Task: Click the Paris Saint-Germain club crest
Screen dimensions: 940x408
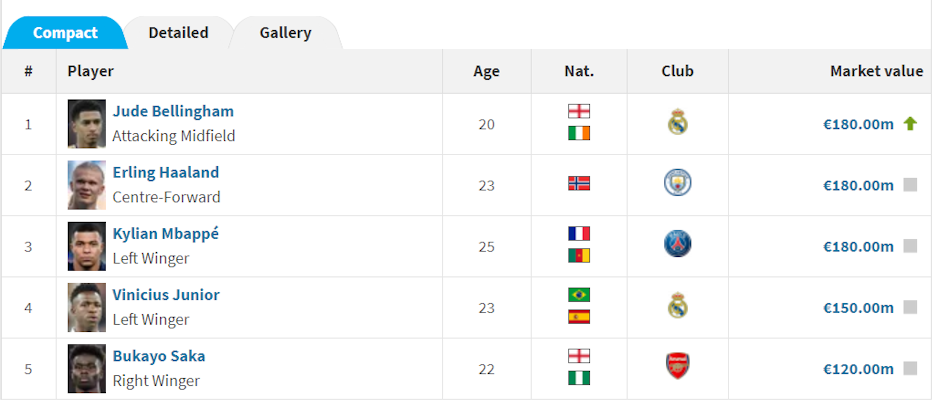Action: click(677, 244)
